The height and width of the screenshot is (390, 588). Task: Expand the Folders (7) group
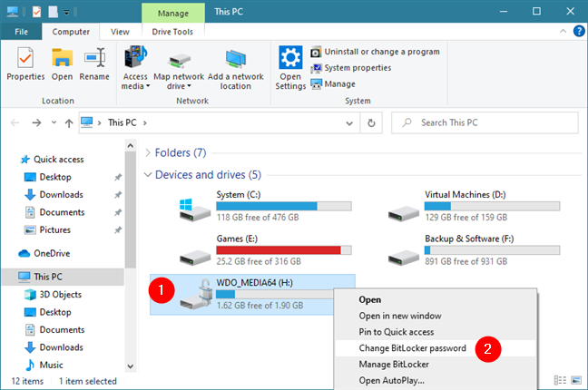(x=148, y=152)
